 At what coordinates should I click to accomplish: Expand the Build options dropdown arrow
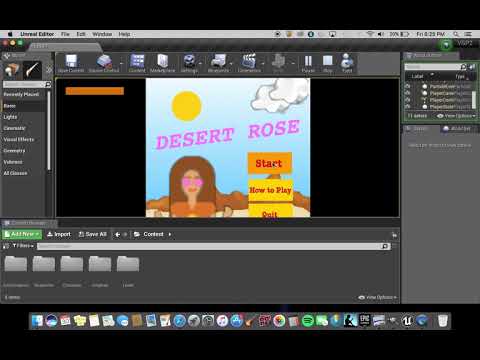click(x=293, y=63)
